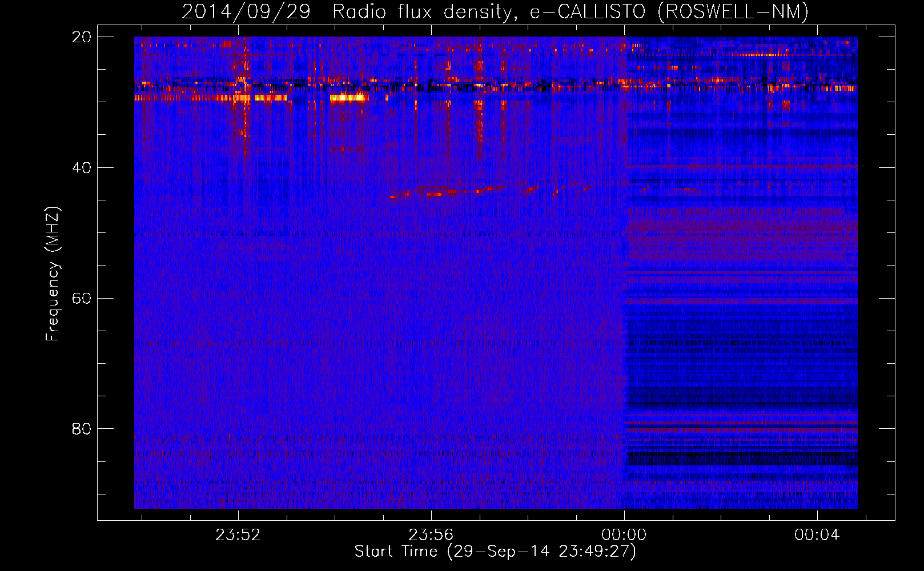Click the 23:56 time tick label

[x=431, y=535]
